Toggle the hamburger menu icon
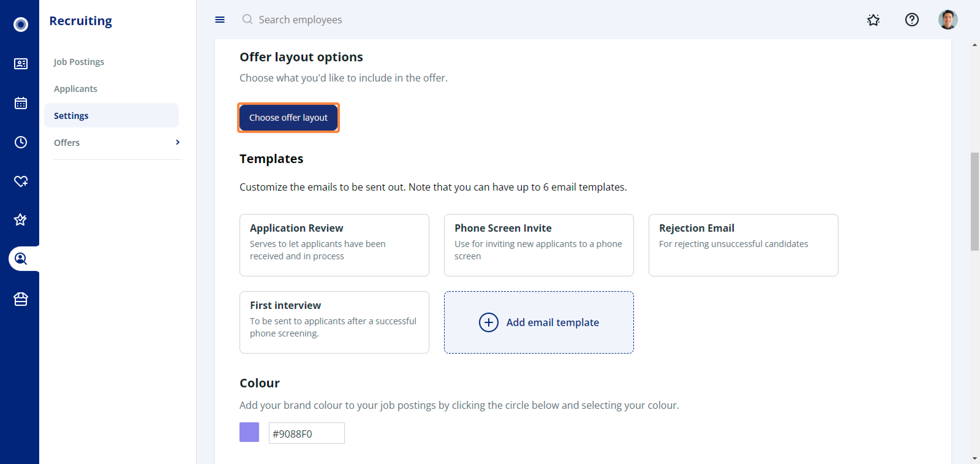 coord(220,19)
